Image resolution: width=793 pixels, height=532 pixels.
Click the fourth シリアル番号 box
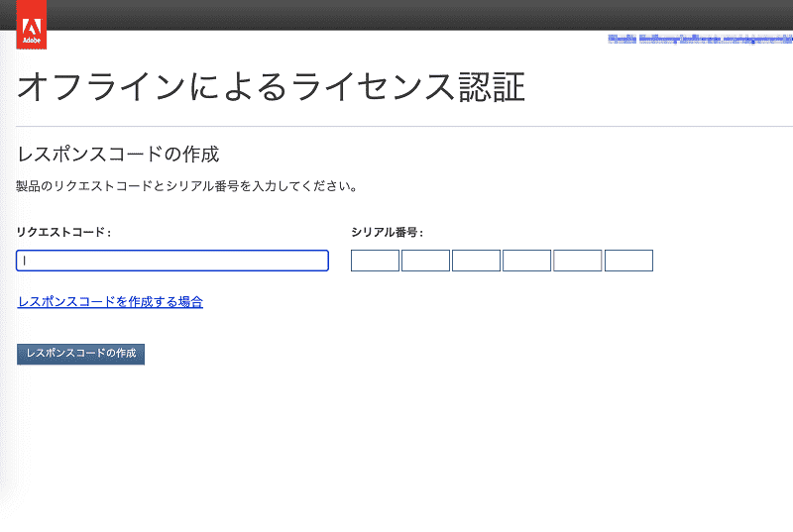point(527,261)
